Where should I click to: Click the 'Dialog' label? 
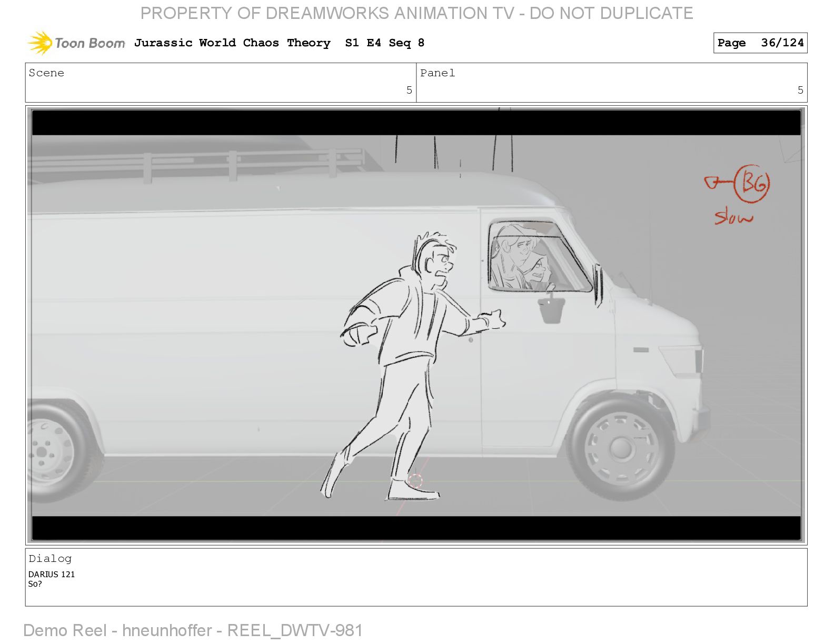tap(50, 559)
